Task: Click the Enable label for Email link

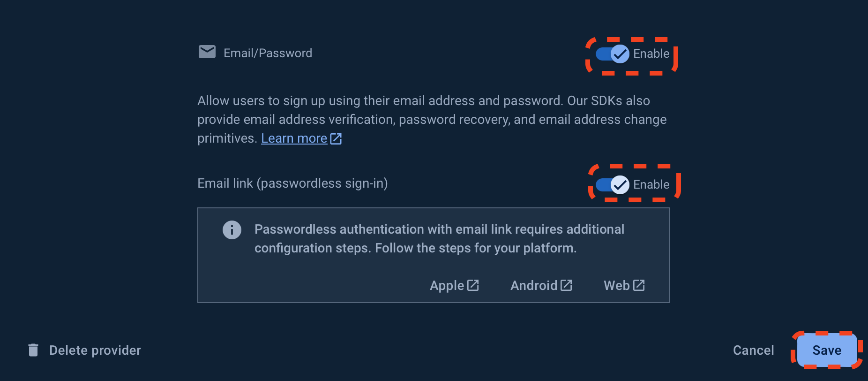Action: pos(651,185)
